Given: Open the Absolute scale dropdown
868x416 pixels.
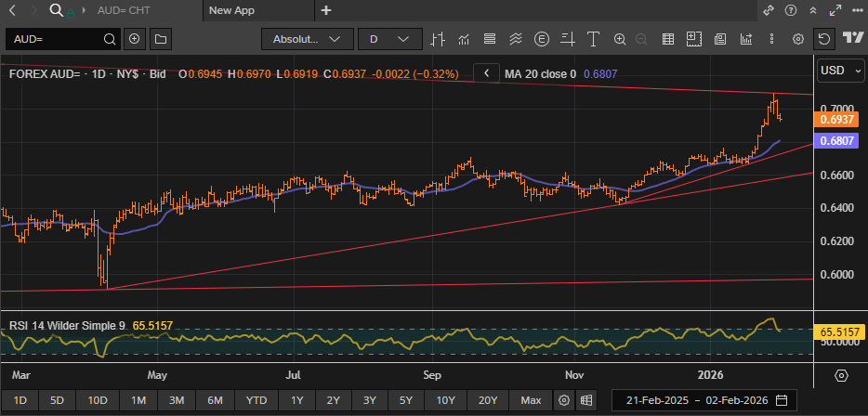Looking at the screenshot, I should click(308, 39).
